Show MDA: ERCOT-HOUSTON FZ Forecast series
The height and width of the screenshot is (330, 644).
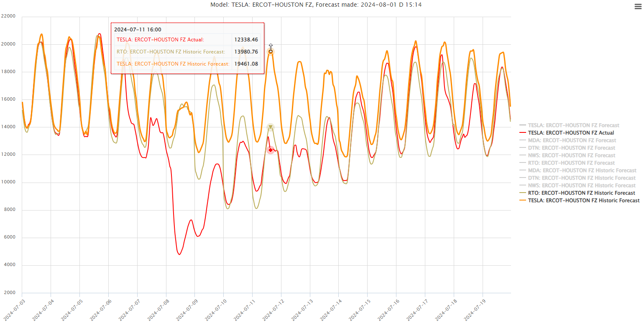coord(567,140)
